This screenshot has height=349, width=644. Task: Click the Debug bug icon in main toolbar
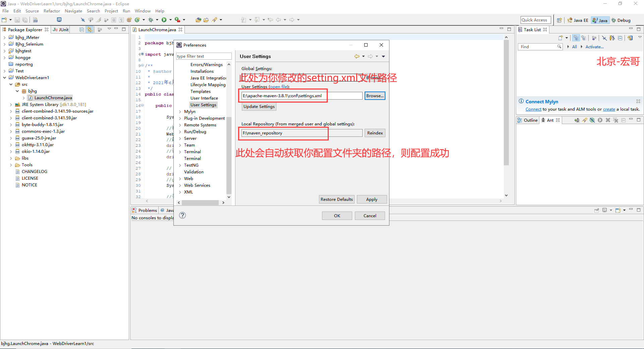click(x=151, y=20)
